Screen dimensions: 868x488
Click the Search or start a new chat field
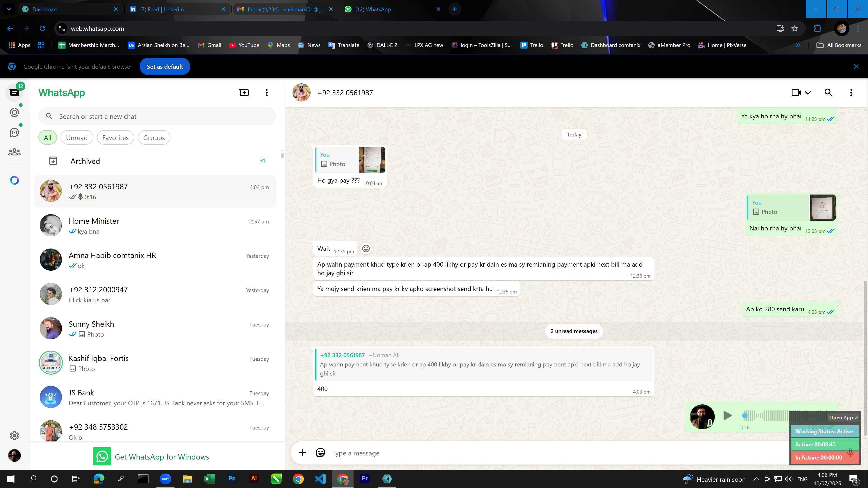tap(157, 117)
